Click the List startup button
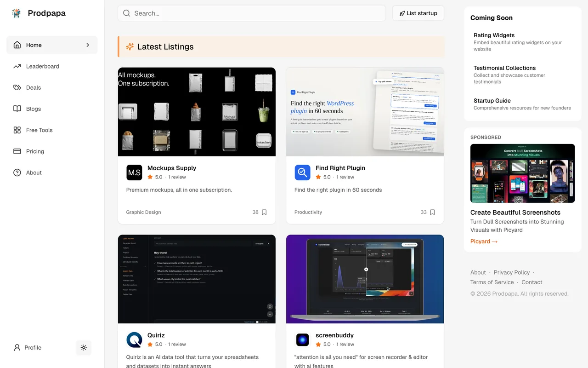This screenshot has height=368, width=588. point(418,13)
